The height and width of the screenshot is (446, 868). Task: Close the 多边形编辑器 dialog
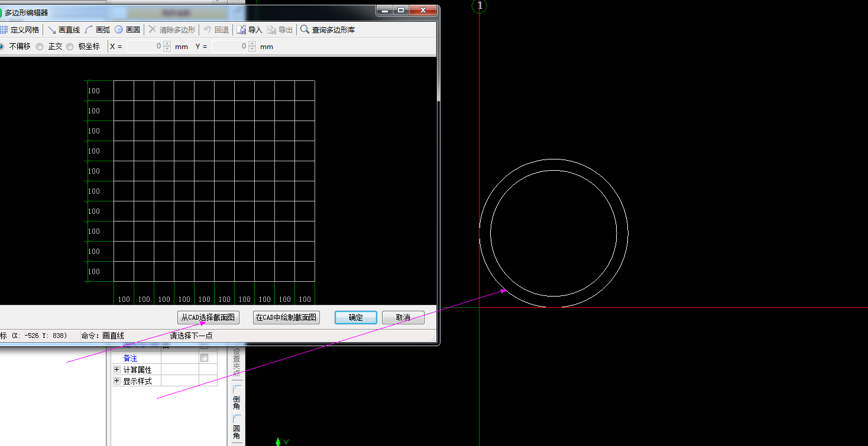[x=423, y=11]
